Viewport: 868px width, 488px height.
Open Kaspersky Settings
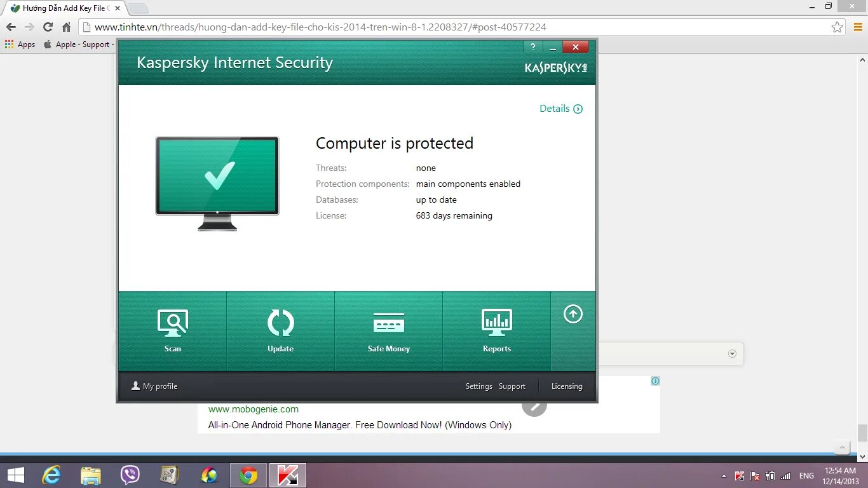pyautogui.click(x=478, y=386)
